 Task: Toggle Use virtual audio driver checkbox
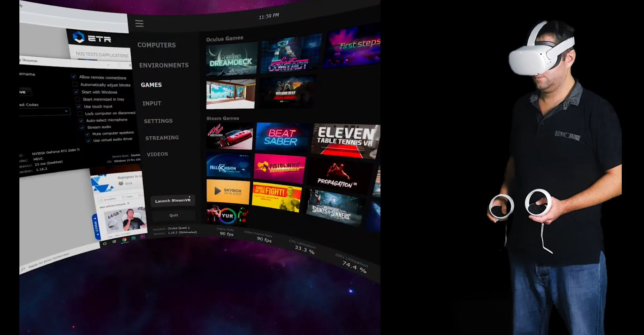click(x=88, y=141)
